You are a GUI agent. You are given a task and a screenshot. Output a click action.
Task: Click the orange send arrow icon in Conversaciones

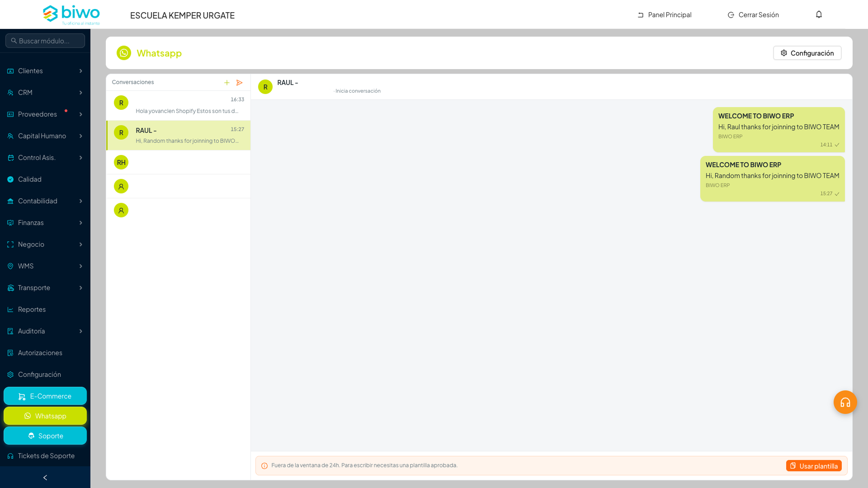pos(240,83)
